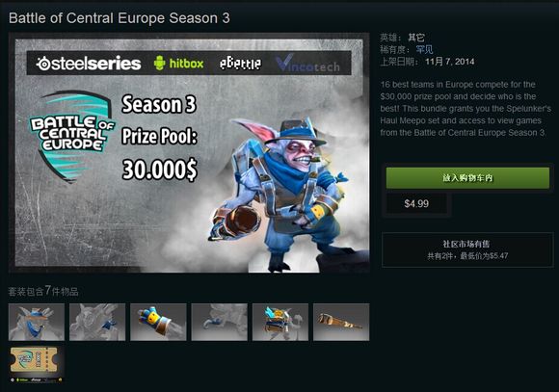Click the Battle of Central Europe shield logo
Screen dimensions: 559x392
point(71,136)
